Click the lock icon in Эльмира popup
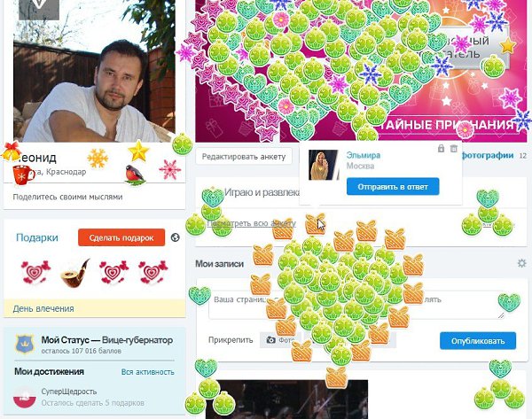532x419 pixels. tap(441, 149)
